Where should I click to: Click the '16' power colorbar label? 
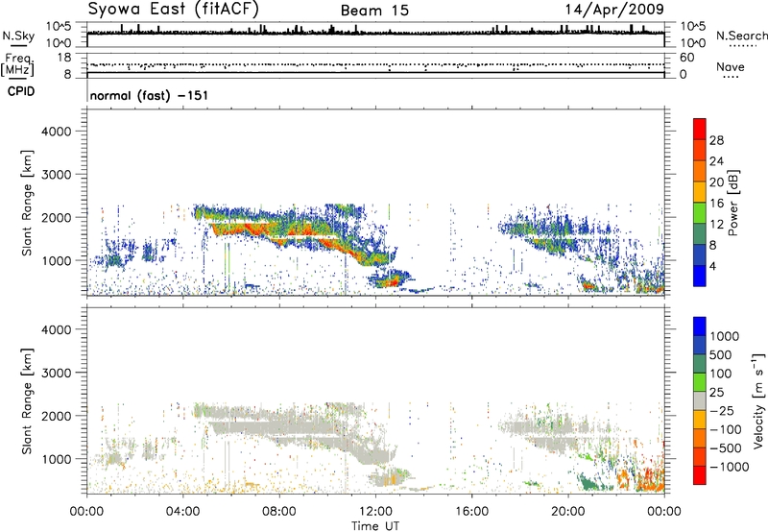pos(716,204)
